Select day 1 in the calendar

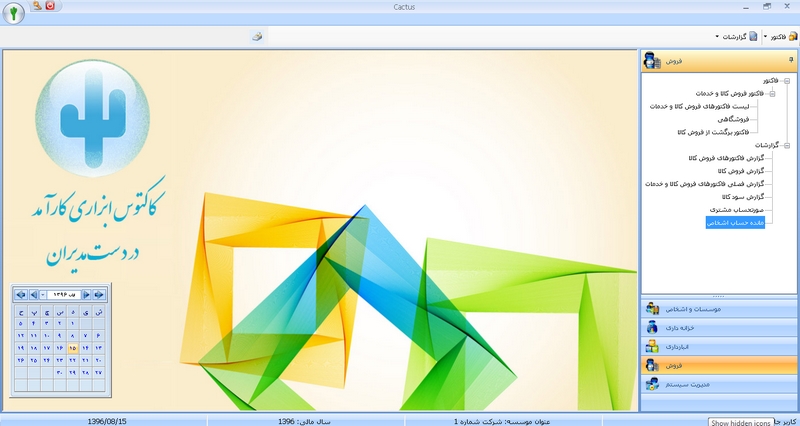click(x=72, y=323)
